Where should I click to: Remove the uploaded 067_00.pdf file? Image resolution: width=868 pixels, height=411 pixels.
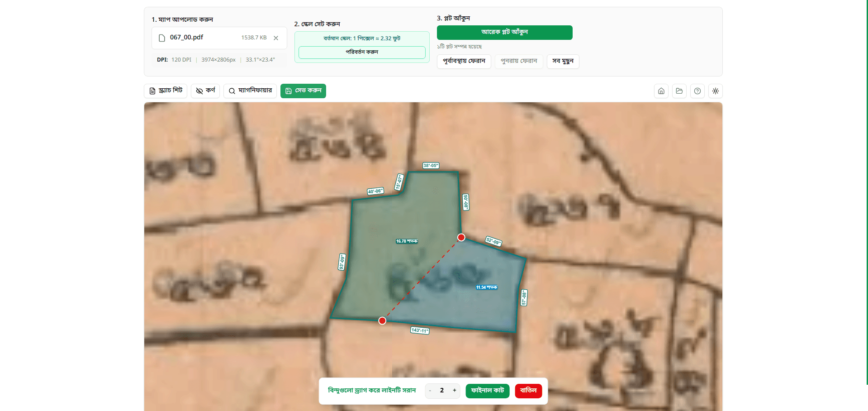276,38
